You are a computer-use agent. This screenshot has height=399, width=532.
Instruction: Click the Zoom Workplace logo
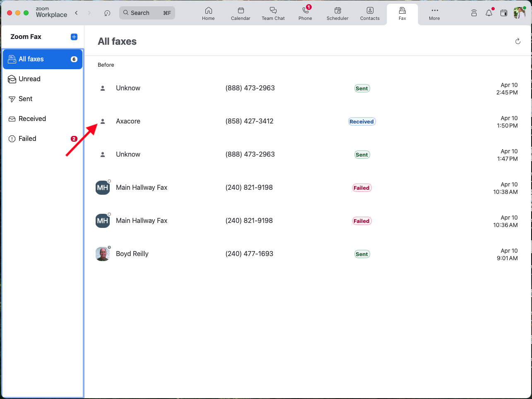point(51,12)
